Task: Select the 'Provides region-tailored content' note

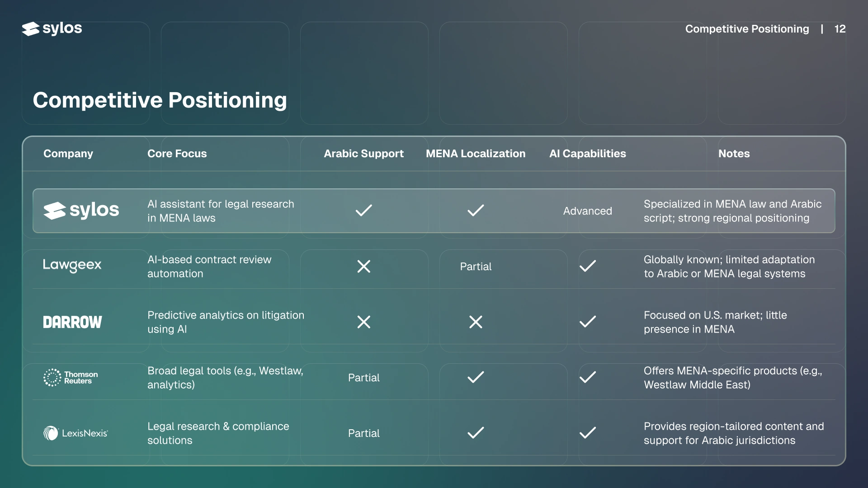Action: [x=734, y=433]
